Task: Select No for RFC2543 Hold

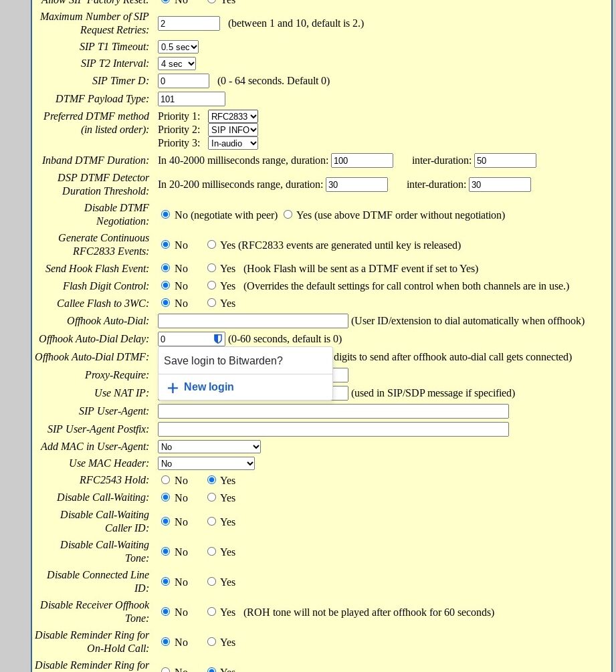Action: click(165, 479)
